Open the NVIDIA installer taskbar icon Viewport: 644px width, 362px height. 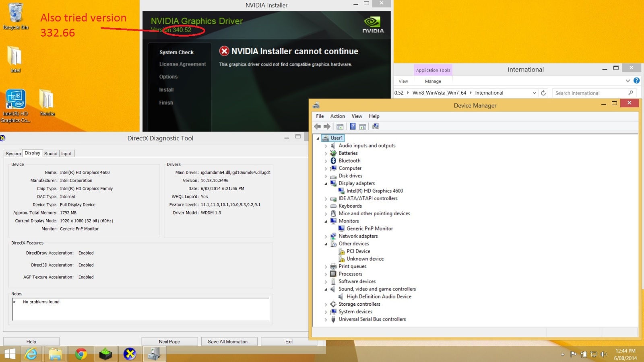pos(105,354)
